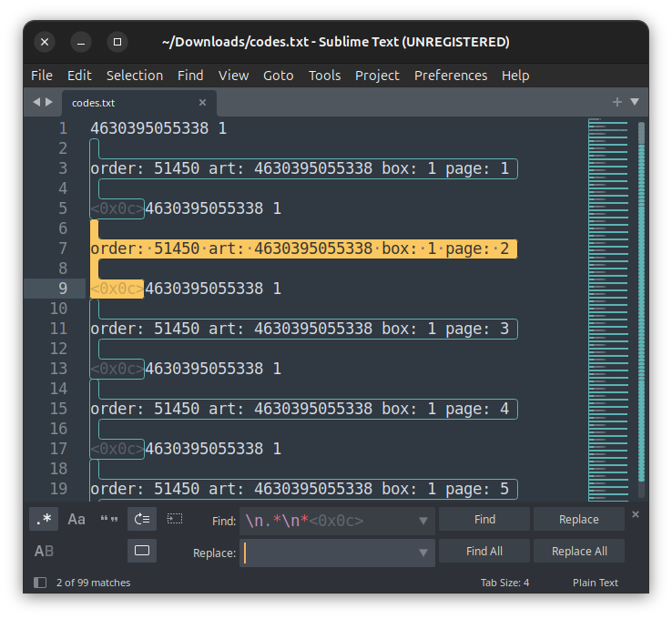Screen dimensions: 672x619
Task: Open the Preferences menu
Action: point(451,76)
